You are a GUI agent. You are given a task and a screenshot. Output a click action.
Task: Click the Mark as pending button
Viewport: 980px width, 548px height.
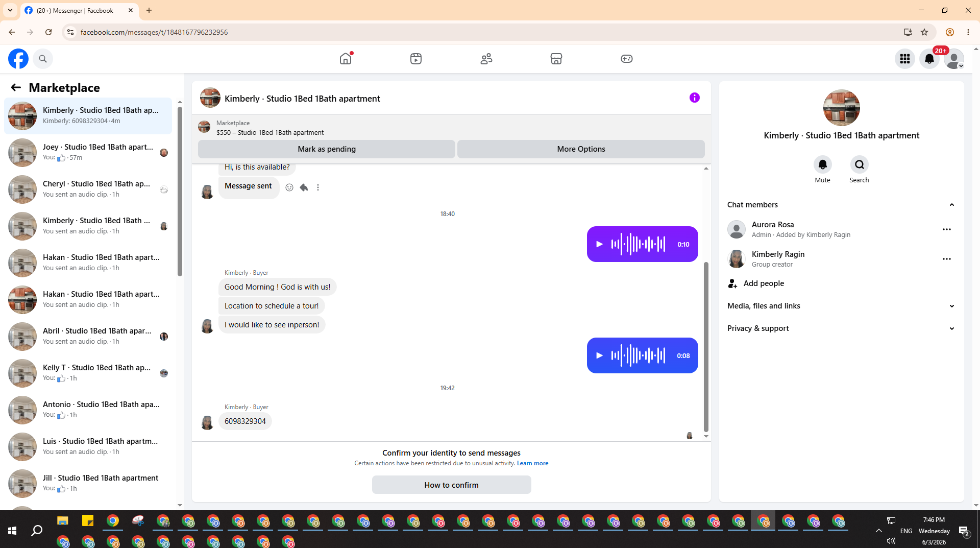click(327, 149)
